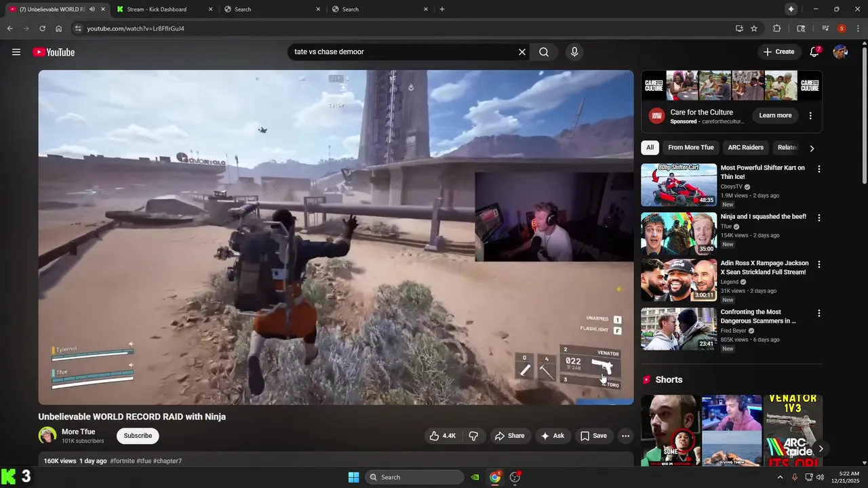Image resolution: width=868 pixels, height=488 pixels.
Task: Go back in browser history
Action: coord(9,28)
